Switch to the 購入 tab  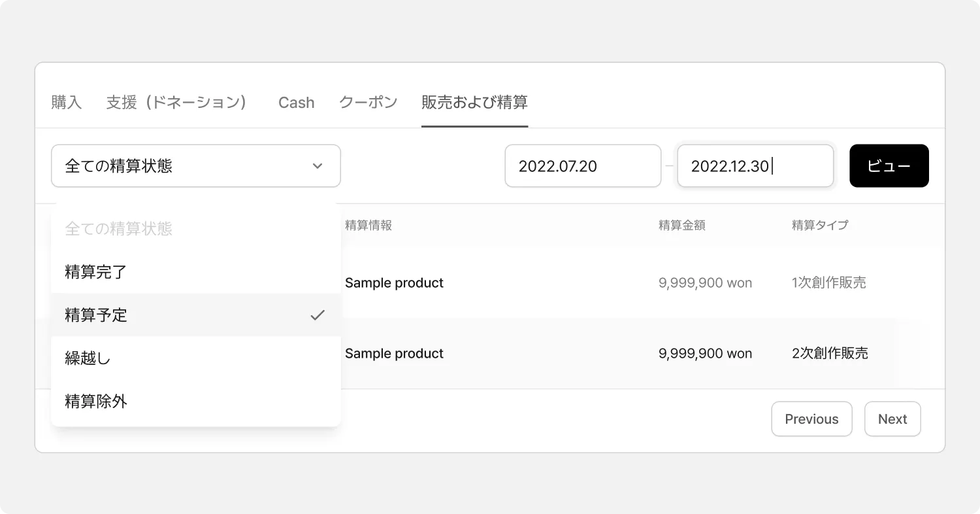coord(67,103)
